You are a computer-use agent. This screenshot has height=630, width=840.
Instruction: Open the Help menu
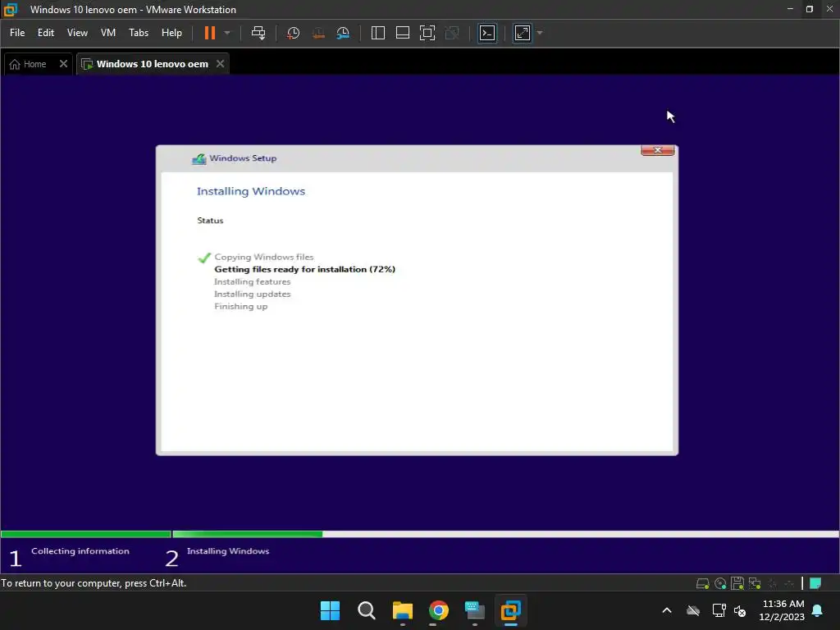[x=171, y=33]
